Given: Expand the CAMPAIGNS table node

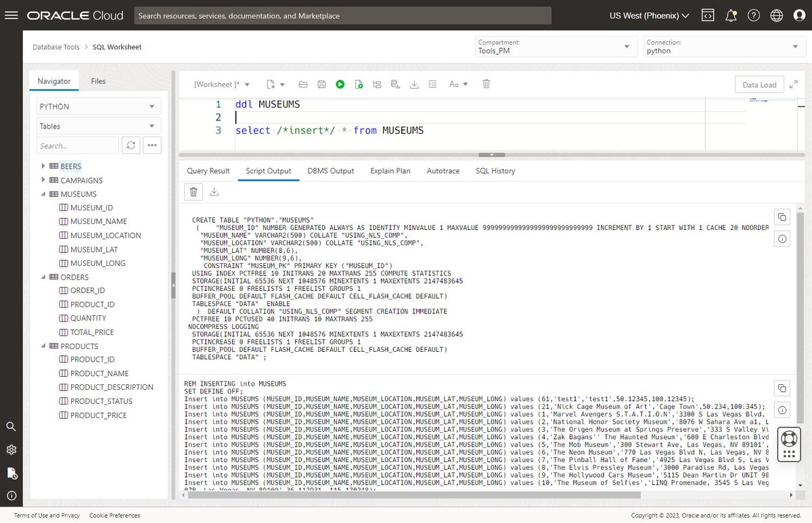Looking at the screenshot, I should [44, 180].
